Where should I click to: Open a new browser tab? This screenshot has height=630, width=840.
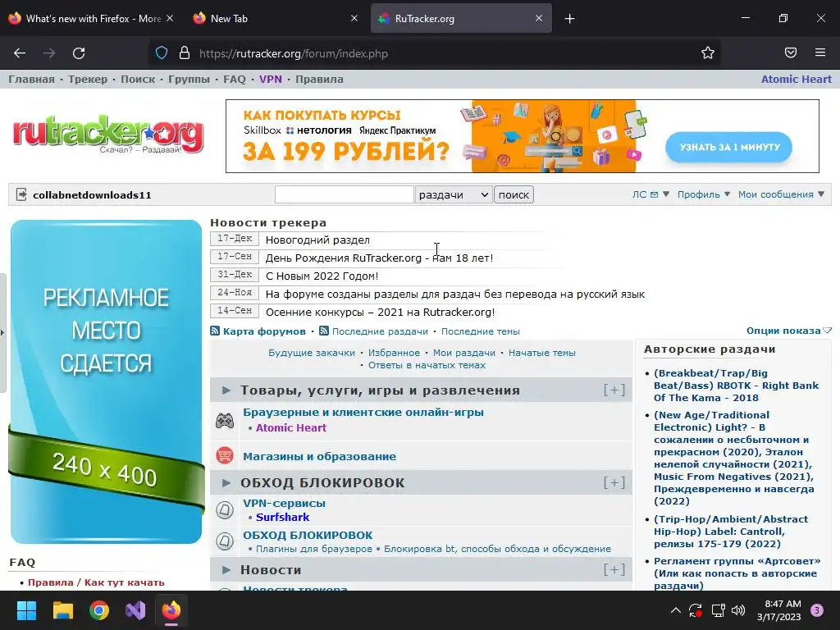pos(569,19)
